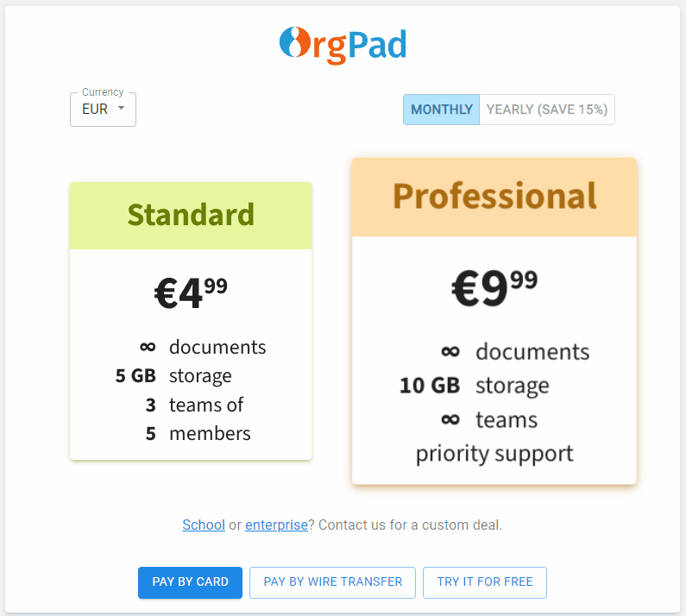
Task: Open the Currency dropdown
Action: (x=102, y=110)
